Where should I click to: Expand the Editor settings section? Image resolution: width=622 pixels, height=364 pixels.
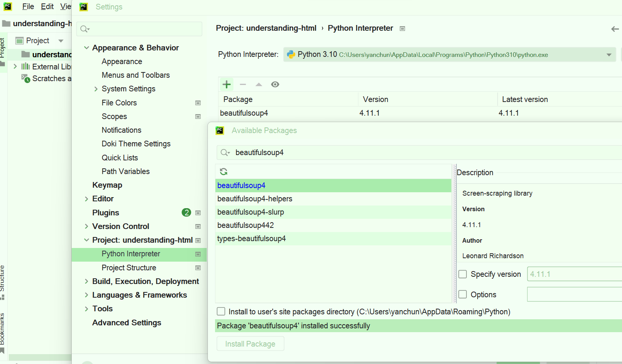pyautogui.click(x=87, y=198)
